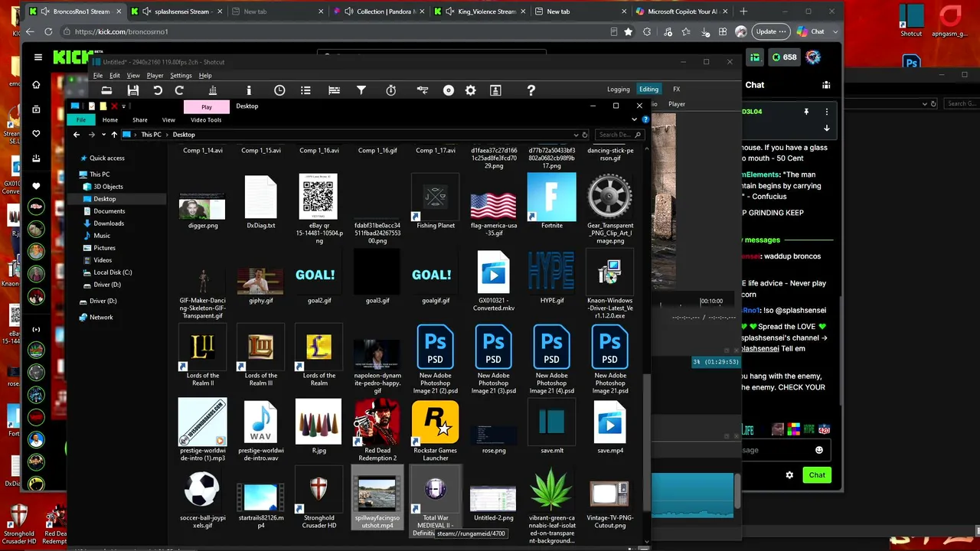Click the Export disc icon in Shotcut

tap(449, 90)
